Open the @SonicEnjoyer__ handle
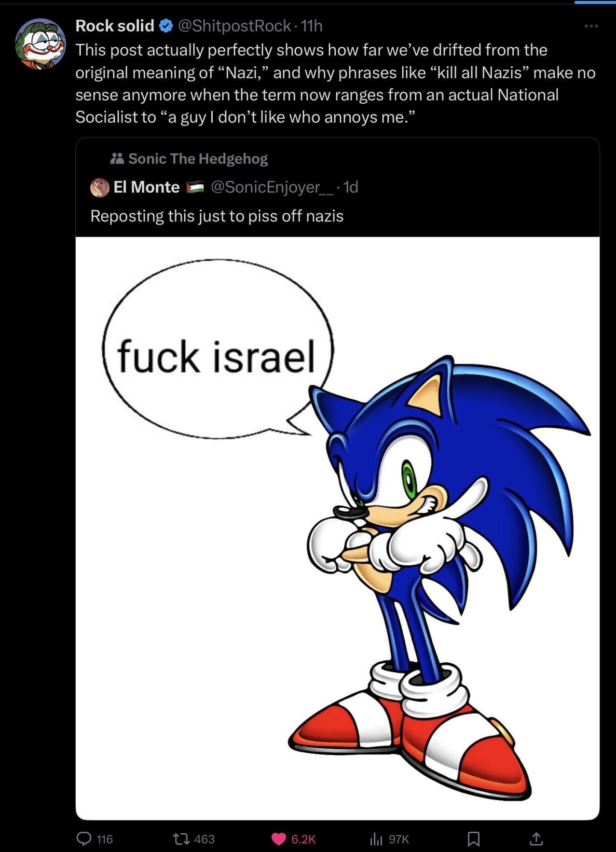 tap(272, 187)
